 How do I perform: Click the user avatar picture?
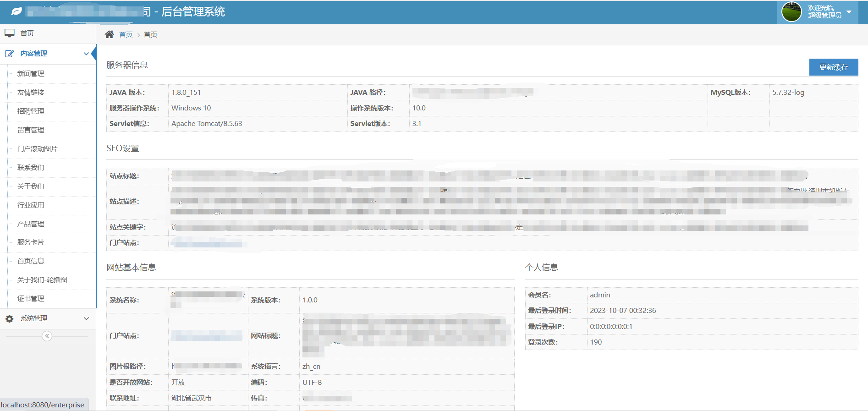point(791,12)
